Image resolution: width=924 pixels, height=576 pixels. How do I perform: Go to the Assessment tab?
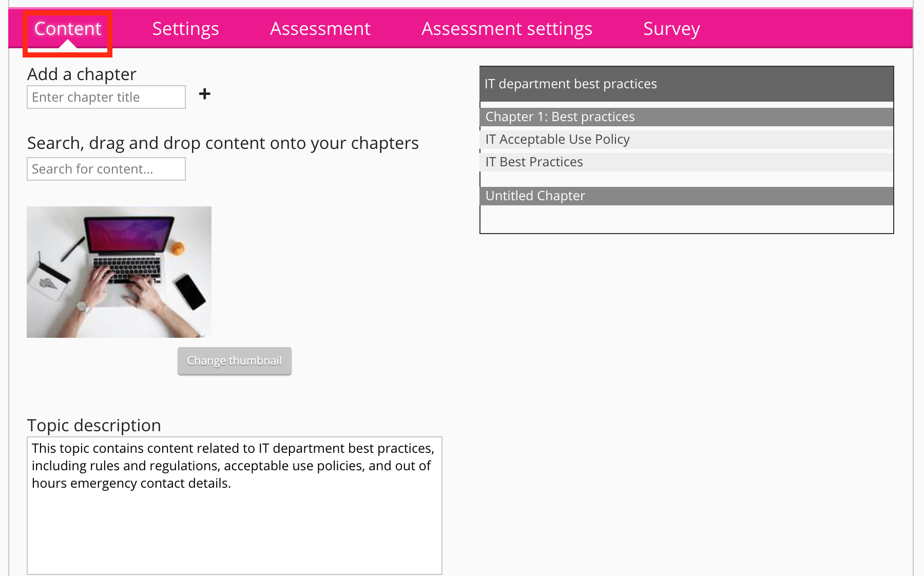[x=320, y=29]
